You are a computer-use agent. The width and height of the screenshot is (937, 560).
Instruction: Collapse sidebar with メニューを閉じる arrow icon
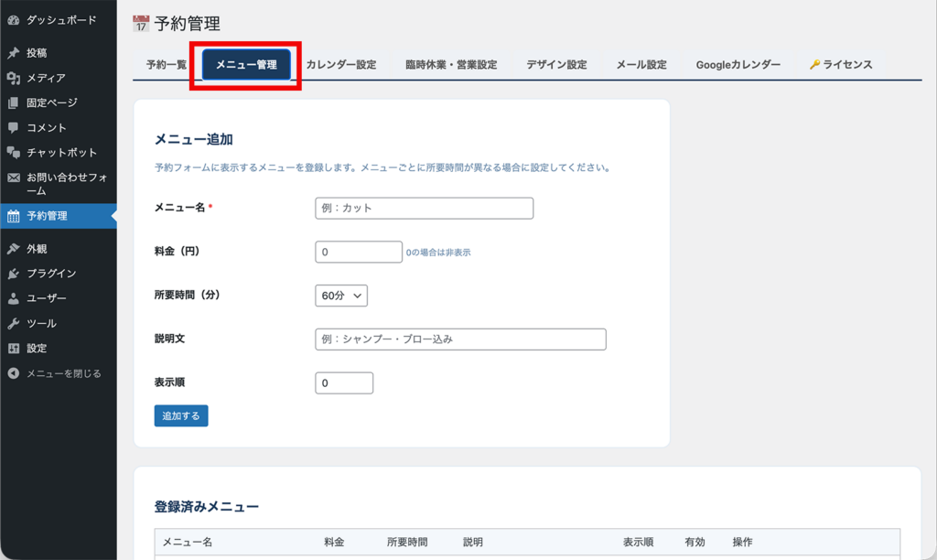(x=13, y=373)
